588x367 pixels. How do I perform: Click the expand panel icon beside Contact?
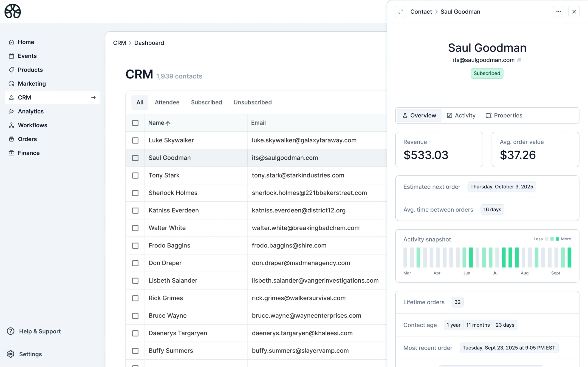pos(400,12)
